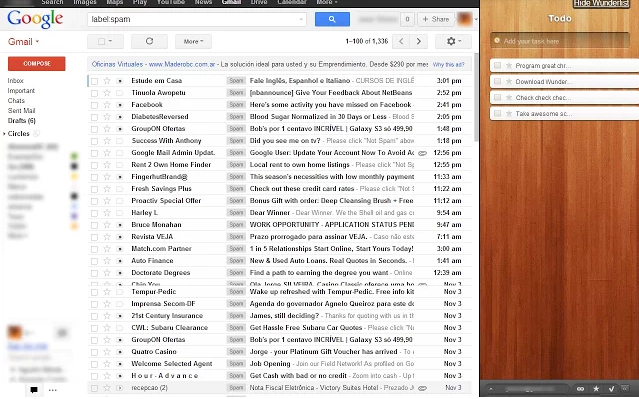Image resolution: width=639 pixels, height=399 pixels.
Task: Tick the Doctorate Degrees email checkbox
Action: 94,273
